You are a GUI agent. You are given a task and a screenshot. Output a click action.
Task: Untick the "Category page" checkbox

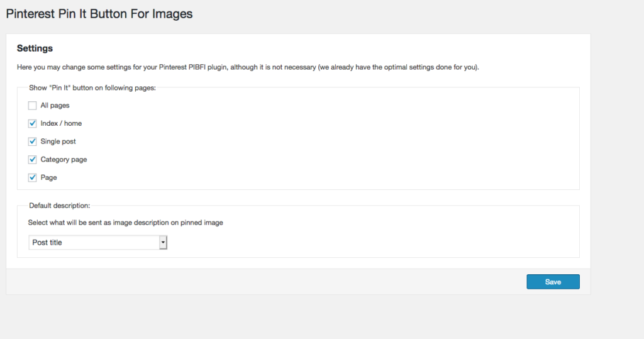click(32, 160)
